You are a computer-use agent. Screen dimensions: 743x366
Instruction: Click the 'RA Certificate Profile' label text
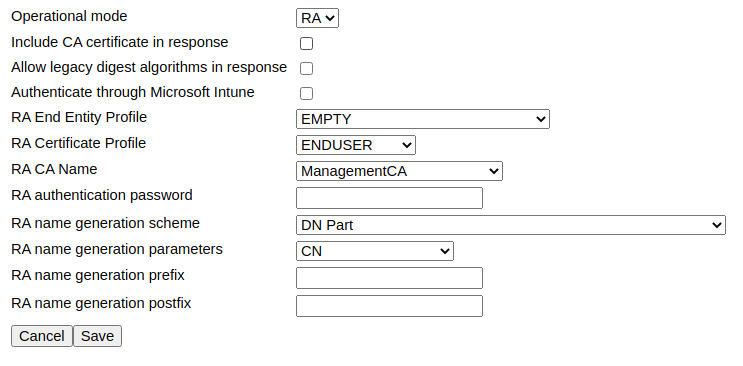pyautogui.click(x=79, y=143)
